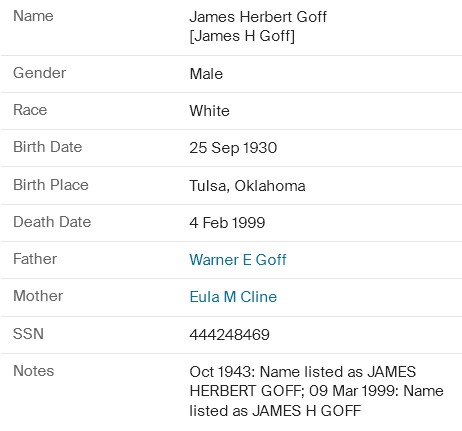
Task: Open the Warner E Goff father link
Action: coord(238,260)
